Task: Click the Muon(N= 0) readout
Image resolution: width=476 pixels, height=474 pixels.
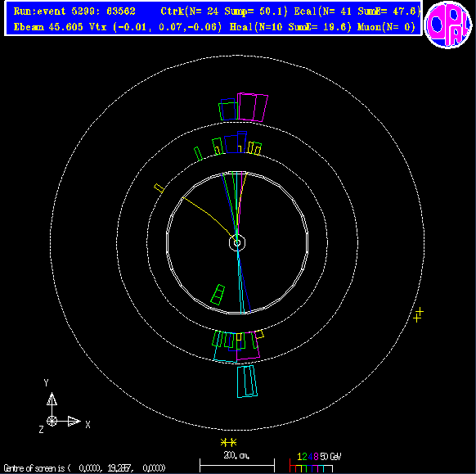Action: point(386,27)
